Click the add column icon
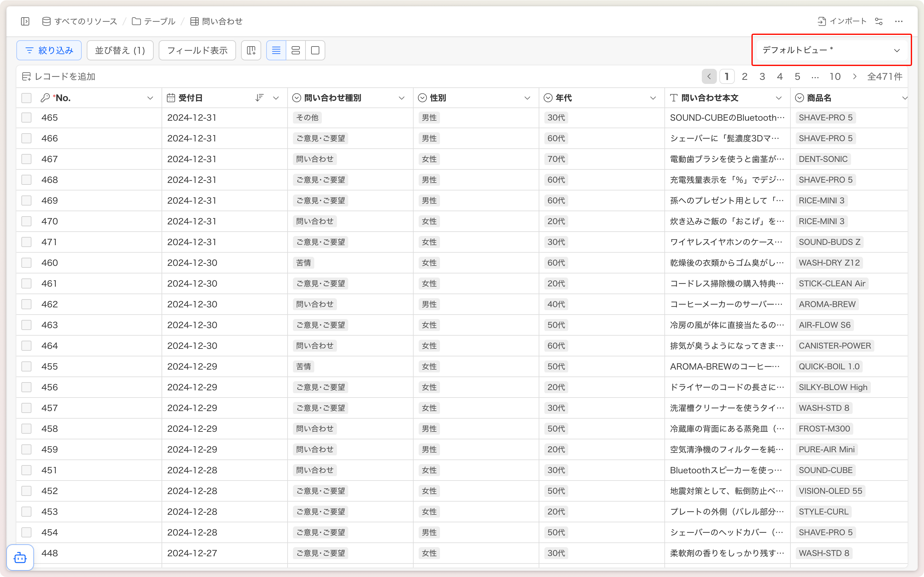Image resolution: width=924 pixels, height=577 pixels. 251,50
